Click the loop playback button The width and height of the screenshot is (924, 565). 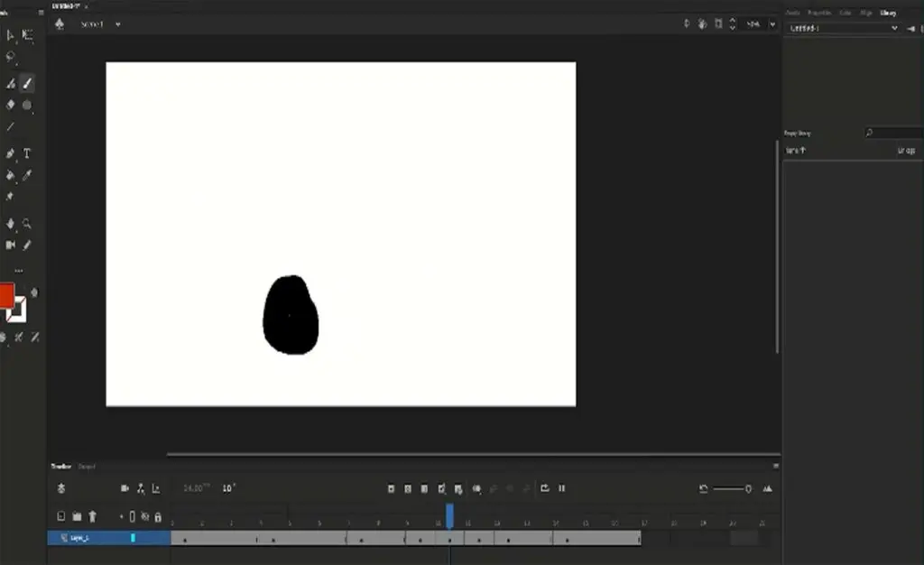[544, 487]
